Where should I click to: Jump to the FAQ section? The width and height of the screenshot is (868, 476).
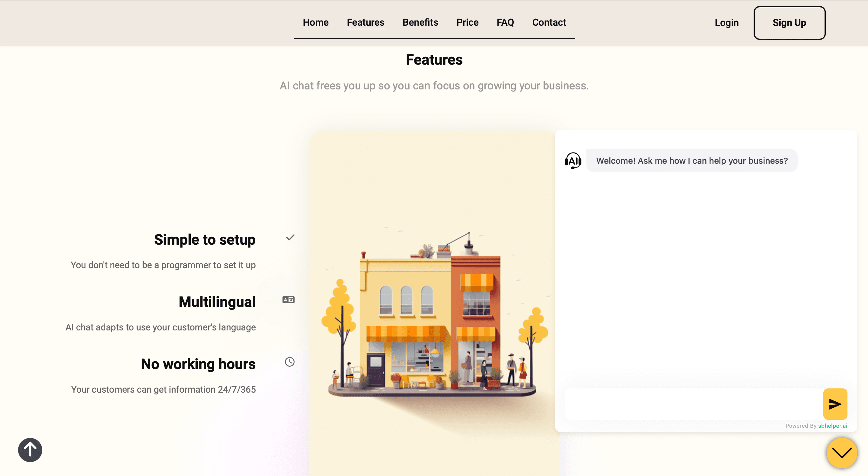coord(505,22)
